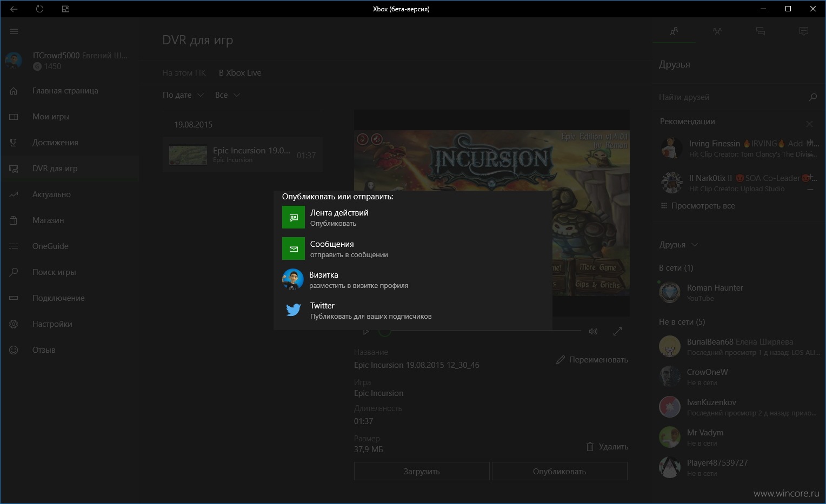Click search magnifier in Найти друзей
Viewport: 826px width, 504px height.
click(812, 97)
